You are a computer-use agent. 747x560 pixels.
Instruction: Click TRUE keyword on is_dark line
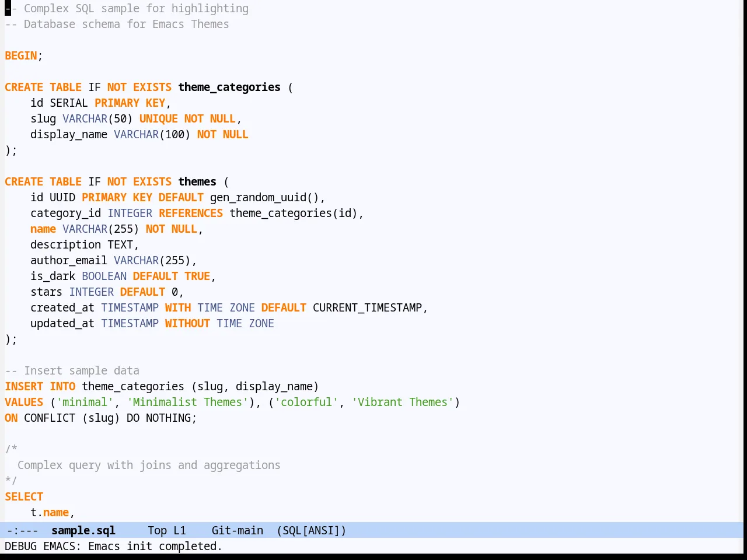pyautogui.click(x=197, y=276)
